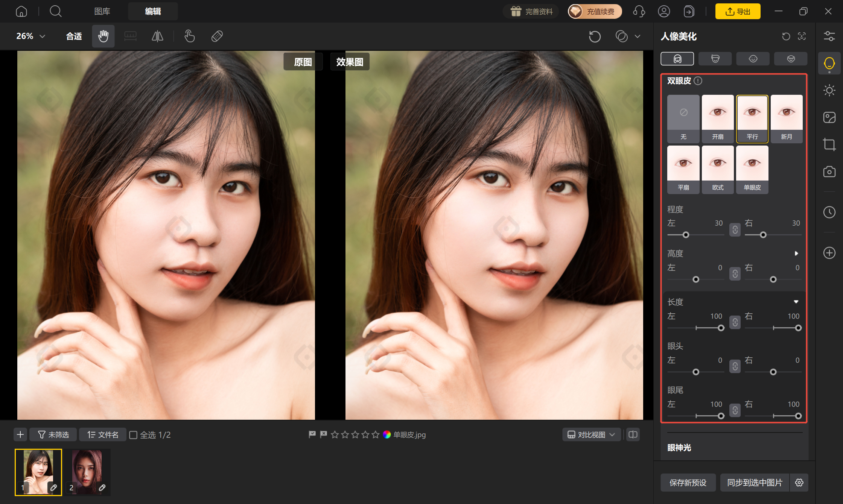The height and width of the screenshot is (504, 843).
Task: Click the rotate undo icon in toolbar
Action: pos(595,36)
